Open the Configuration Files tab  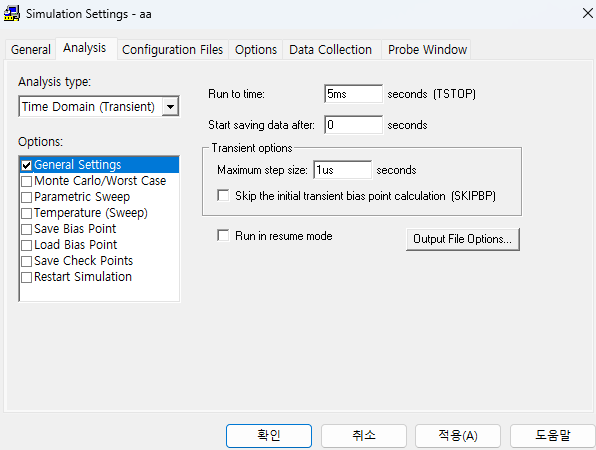point(173,50)
